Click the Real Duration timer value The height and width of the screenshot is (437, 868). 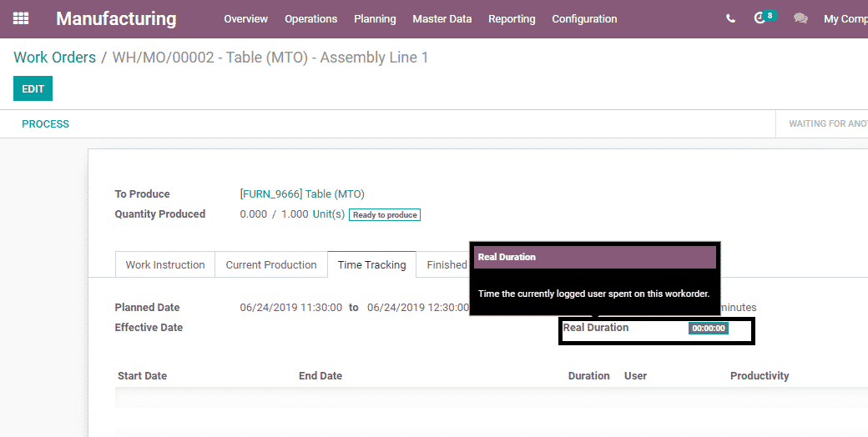(x=709, y=329)
